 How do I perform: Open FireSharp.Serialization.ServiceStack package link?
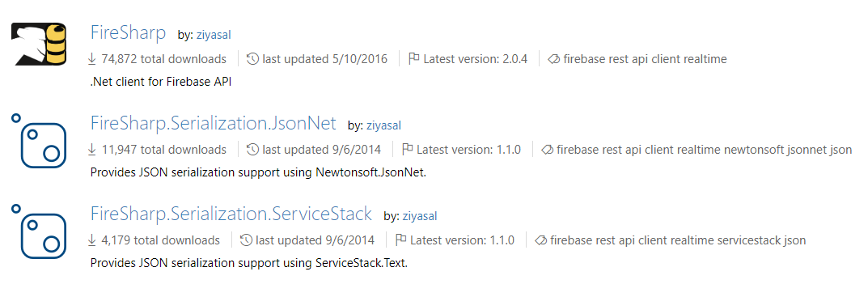231,214
